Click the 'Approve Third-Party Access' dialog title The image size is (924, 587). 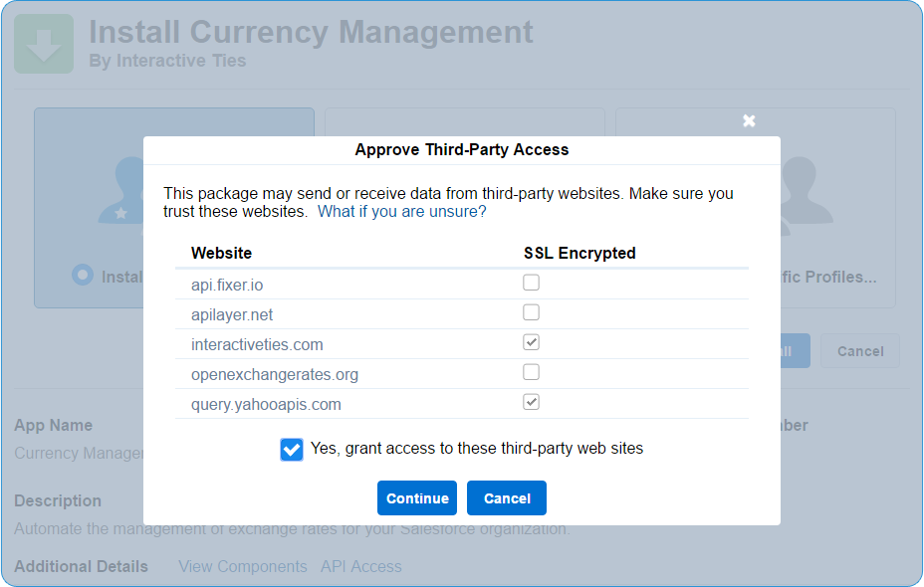[462, 149]
